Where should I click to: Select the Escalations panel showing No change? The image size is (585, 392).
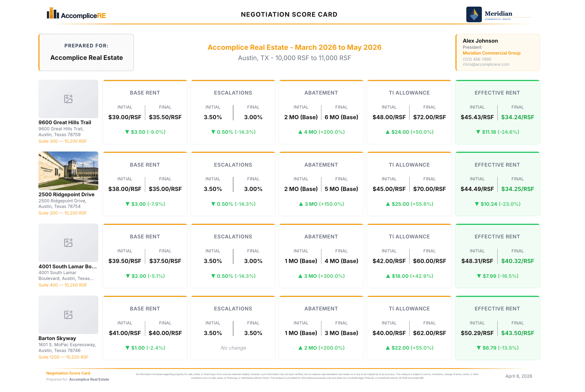[x=233, y=328]
